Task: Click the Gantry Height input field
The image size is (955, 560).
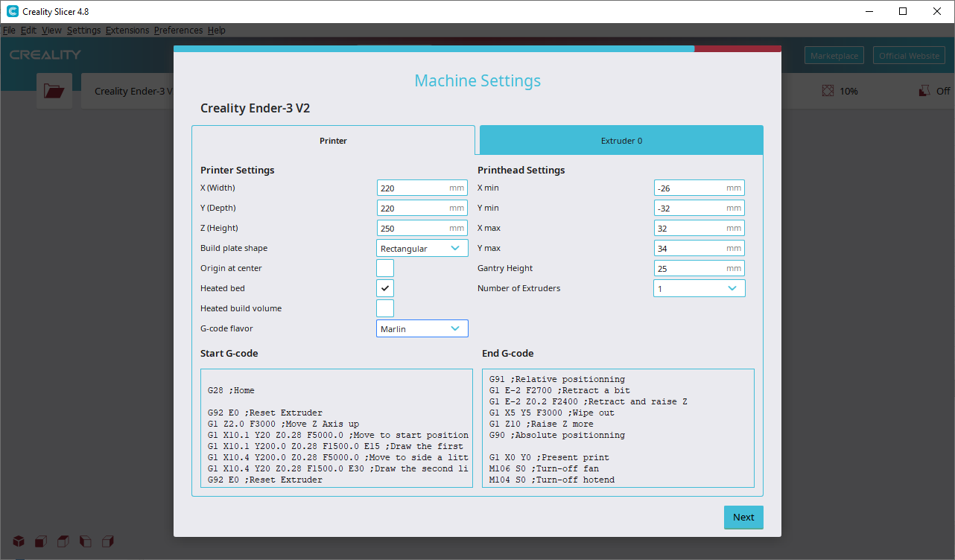Action: [x=699, y=268]
